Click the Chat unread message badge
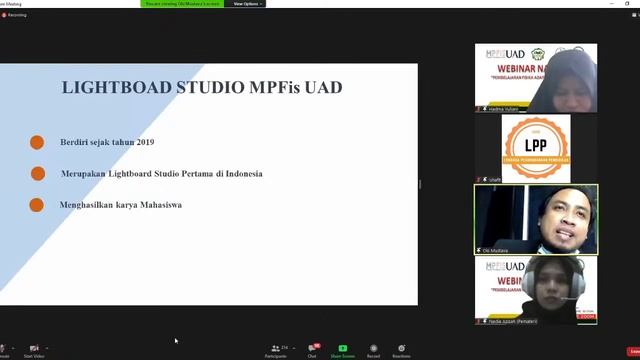This screenshot has height=360, width=640. (317, 346)
